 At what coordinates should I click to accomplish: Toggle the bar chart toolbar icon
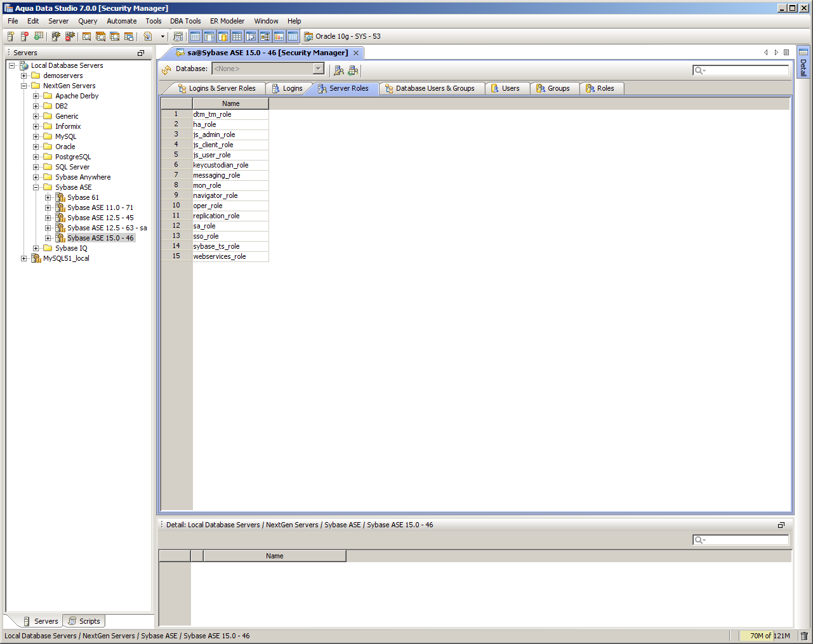(x=279, y=36)
